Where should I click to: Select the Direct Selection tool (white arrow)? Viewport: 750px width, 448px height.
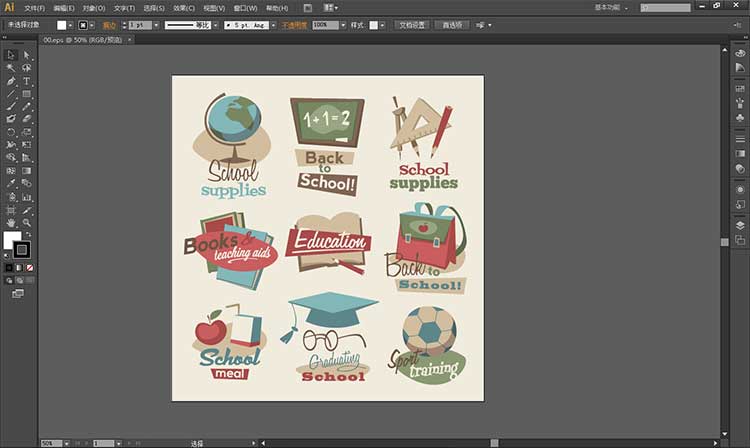click(x=26, y=55)
